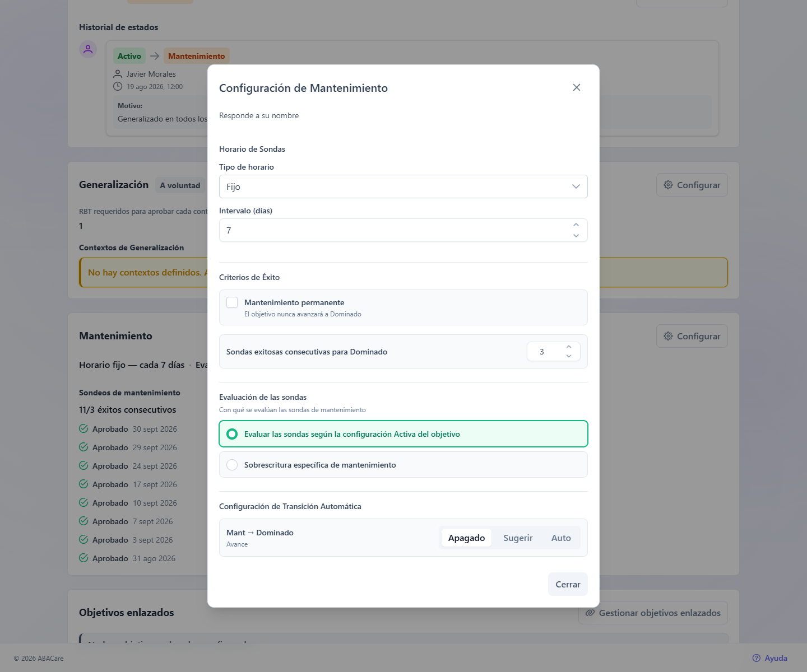Decrease the Intervalo (días) value
Viewport: 807px width, 672px height.
(x=576, y=236)
